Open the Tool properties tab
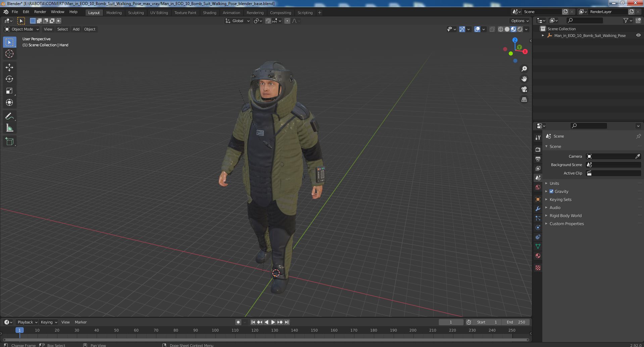 [538, 138]
